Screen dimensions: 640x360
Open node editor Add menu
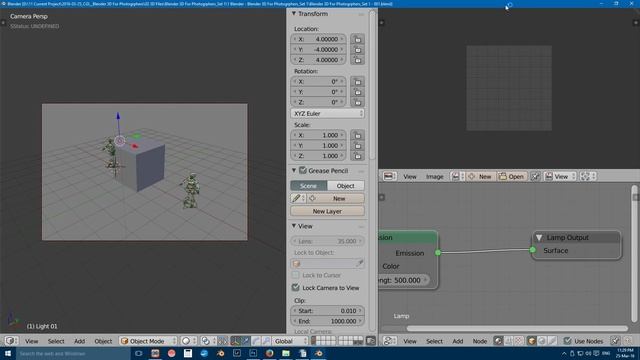point(458,341)
